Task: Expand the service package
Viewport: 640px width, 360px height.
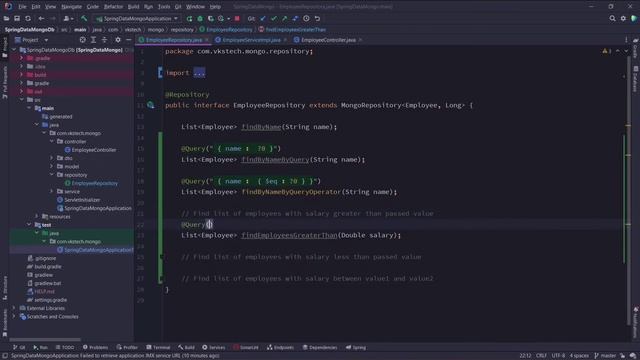Action: [x=51, y=191]
